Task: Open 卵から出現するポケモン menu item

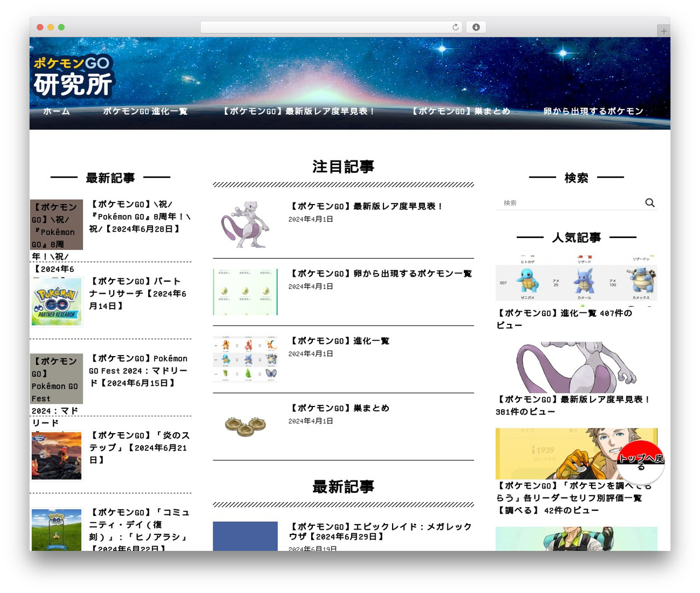Action: 593,111
